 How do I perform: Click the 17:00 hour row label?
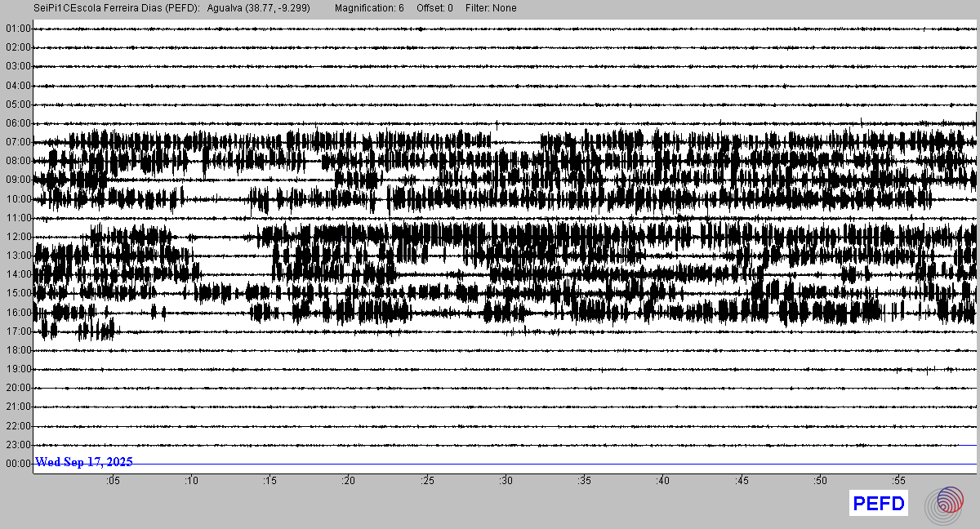point(17,331)
